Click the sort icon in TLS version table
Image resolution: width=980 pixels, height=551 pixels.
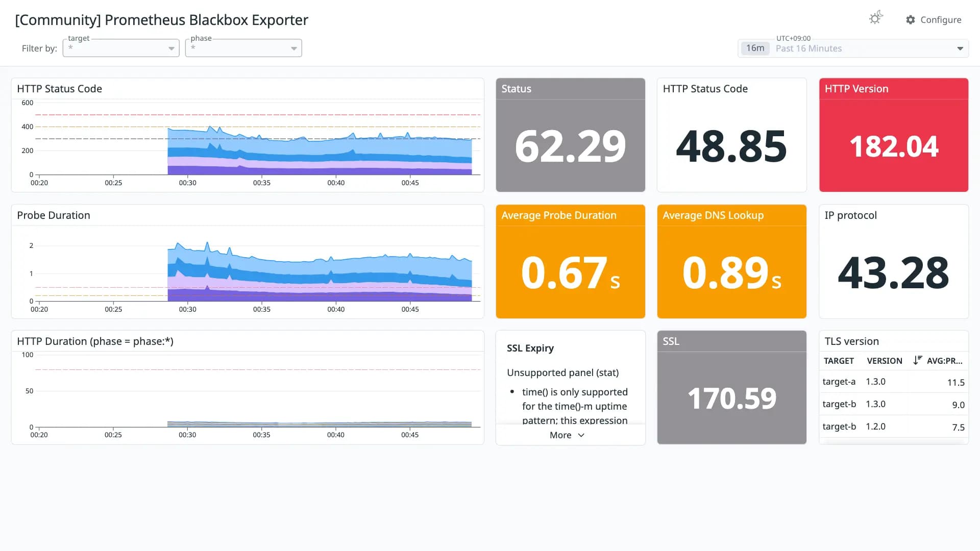click(x=917, y=360)
